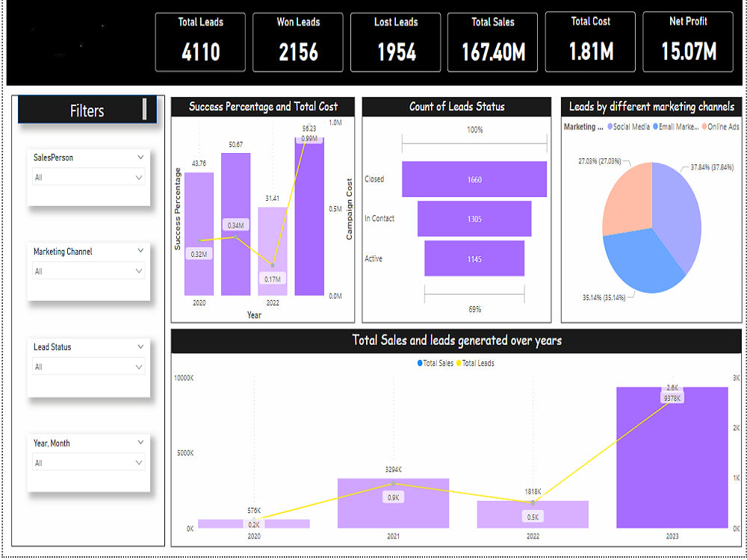The image size is (747, 560).
Task: Click the Net Profit KPI card
Action: [688, 42]
